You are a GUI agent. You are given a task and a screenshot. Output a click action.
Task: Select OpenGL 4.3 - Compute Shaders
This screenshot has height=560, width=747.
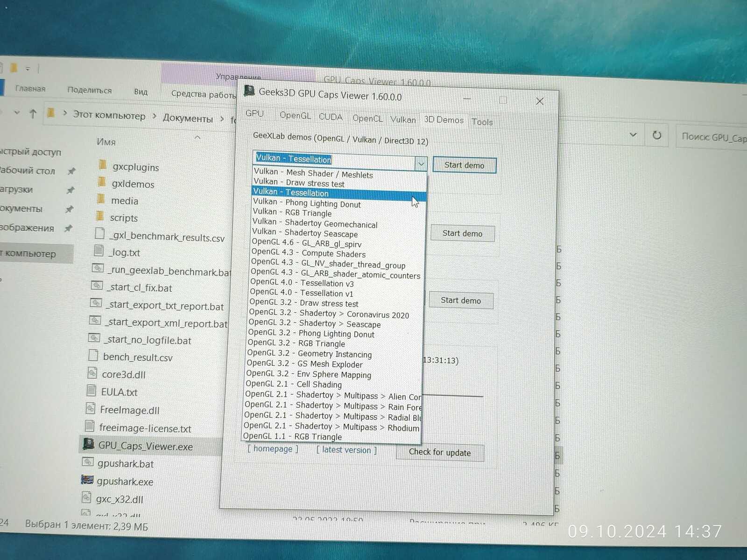pyautogui.click(x=337, y=253)
